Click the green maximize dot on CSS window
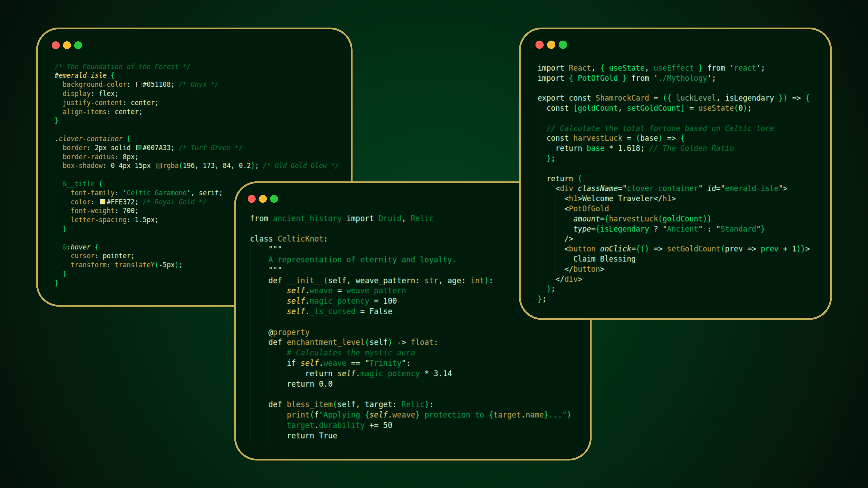 (78, 45)
